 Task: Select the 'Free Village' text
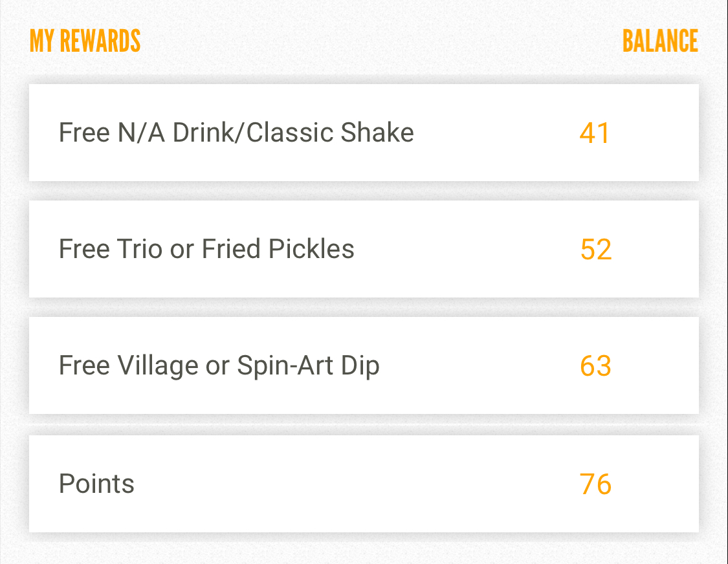coord(129,365)
